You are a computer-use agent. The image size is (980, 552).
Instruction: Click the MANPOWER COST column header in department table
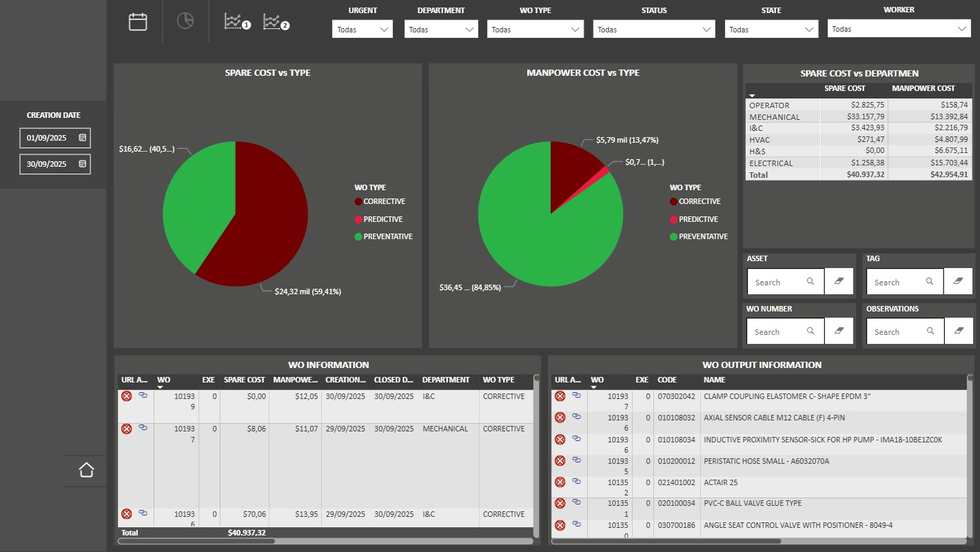pyautogui.click(x=923, y=88)
